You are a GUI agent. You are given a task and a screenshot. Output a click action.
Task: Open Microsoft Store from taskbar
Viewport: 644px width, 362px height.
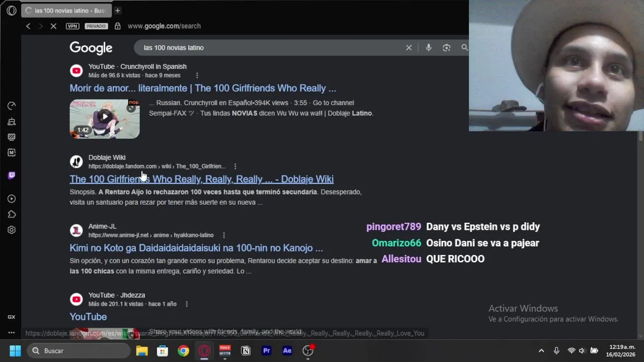click(163, 351)
